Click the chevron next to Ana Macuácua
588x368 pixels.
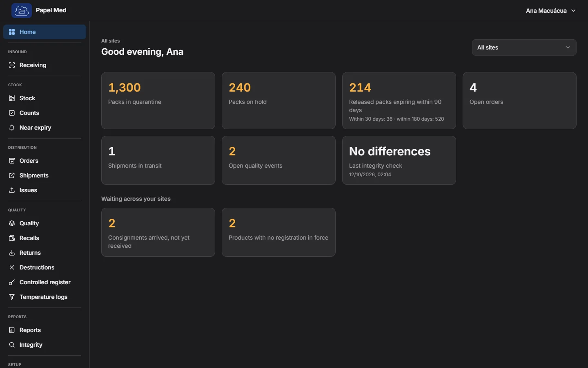[573, 11]
